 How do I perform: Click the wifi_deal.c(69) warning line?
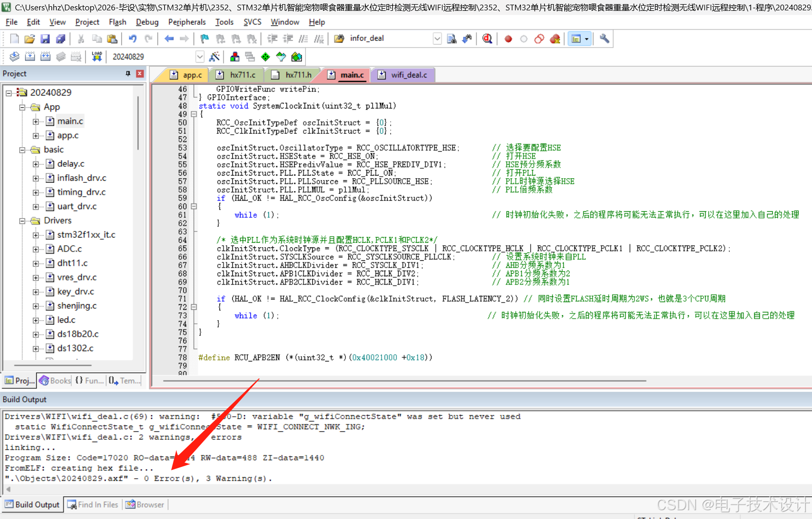tap(262, 417)
